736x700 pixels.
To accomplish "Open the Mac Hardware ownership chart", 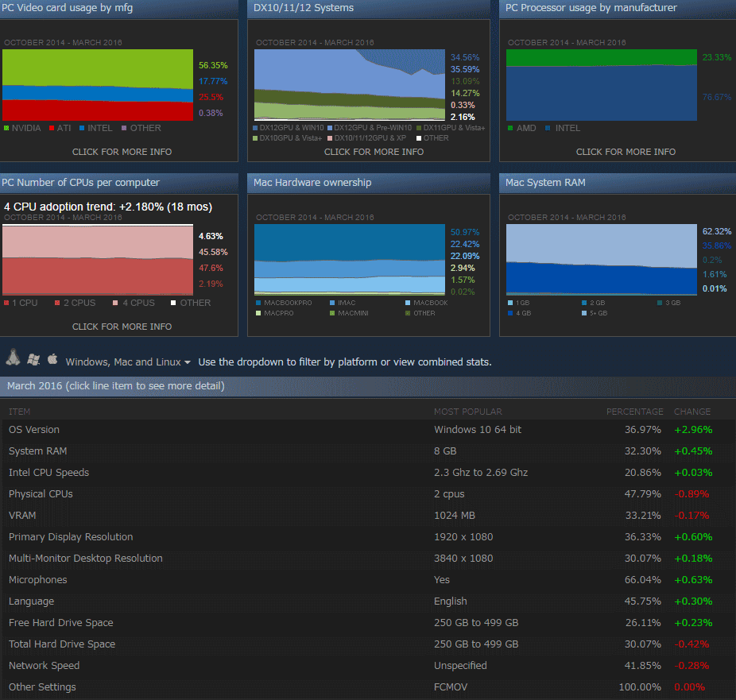I will (x=350, y=260).
